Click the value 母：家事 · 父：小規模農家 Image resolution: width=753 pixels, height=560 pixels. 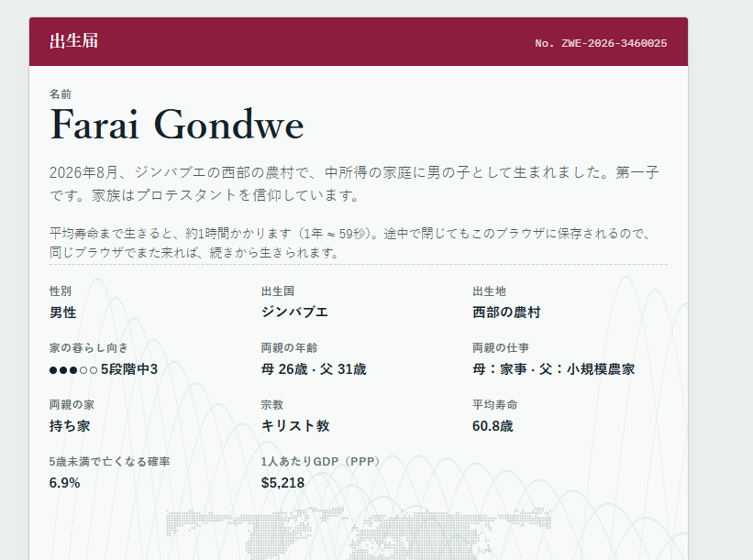pos(554,369)
